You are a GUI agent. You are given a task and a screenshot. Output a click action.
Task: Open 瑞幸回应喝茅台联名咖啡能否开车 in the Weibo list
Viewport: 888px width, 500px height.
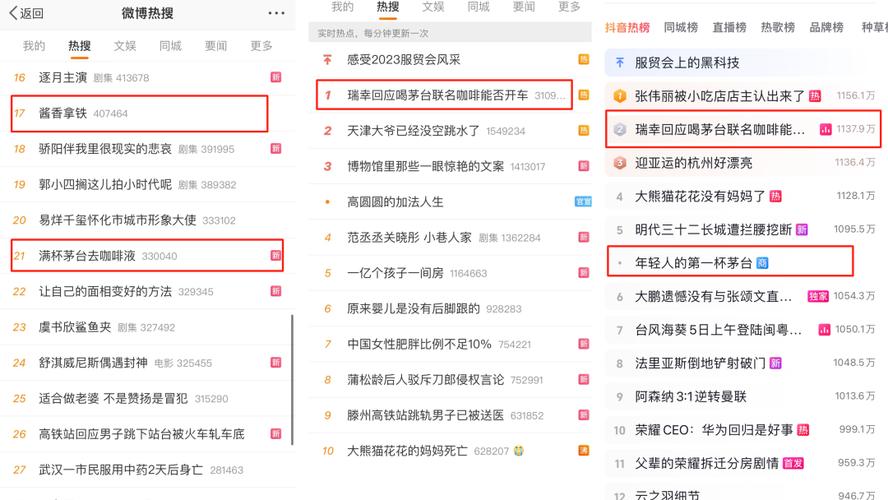pyautogui.click(x=444, y=95)
